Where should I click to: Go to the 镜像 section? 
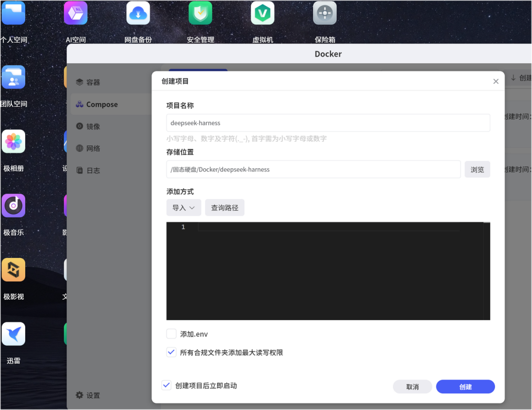[111, 126]
